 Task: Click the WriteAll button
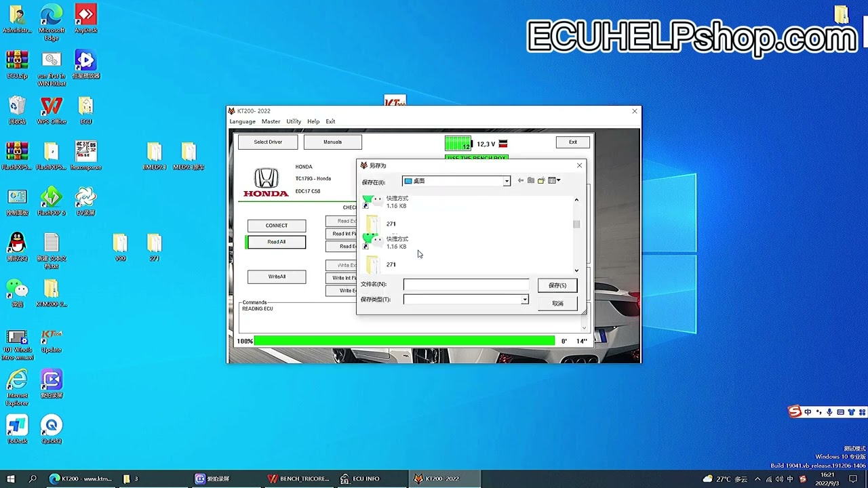tap(277, 277)
